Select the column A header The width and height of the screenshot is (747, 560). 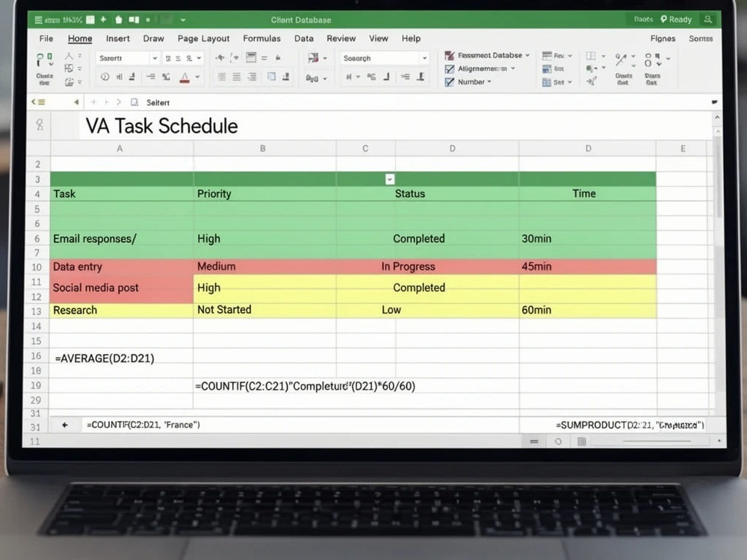(120, 149)
